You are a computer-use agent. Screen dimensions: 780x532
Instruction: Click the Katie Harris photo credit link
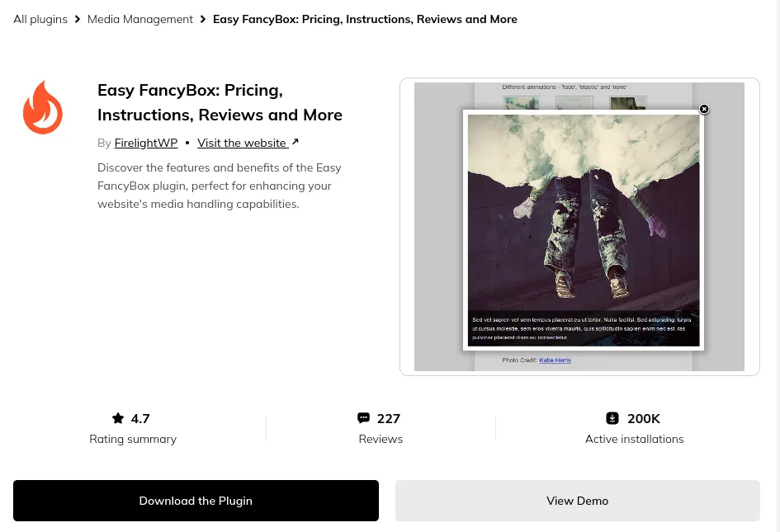click(555, 360)
